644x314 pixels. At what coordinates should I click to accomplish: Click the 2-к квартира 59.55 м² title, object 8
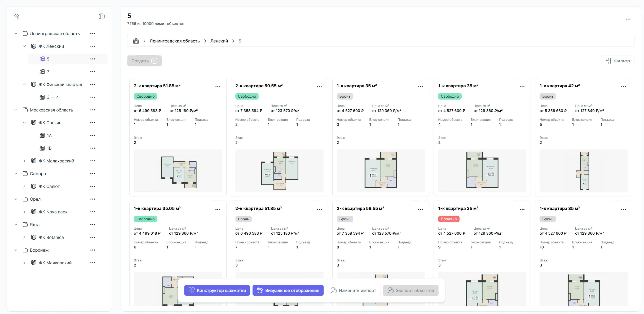click(360, 208)
